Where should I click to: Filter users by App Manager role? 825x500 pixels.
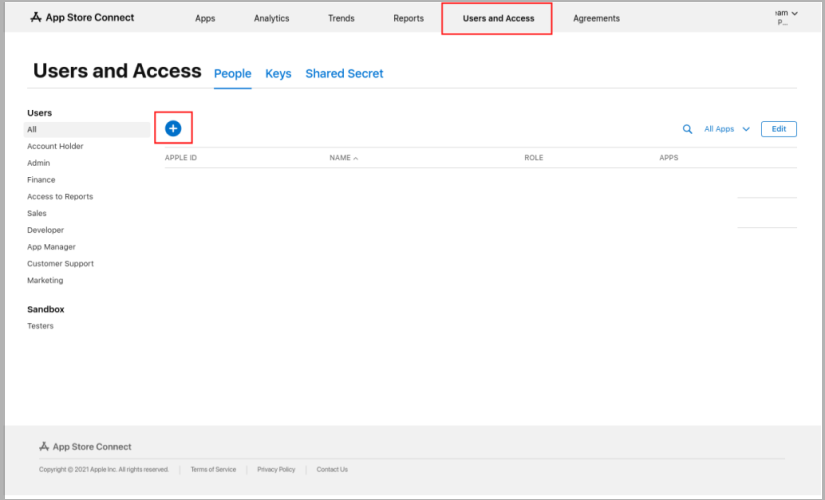coord(51,247)
